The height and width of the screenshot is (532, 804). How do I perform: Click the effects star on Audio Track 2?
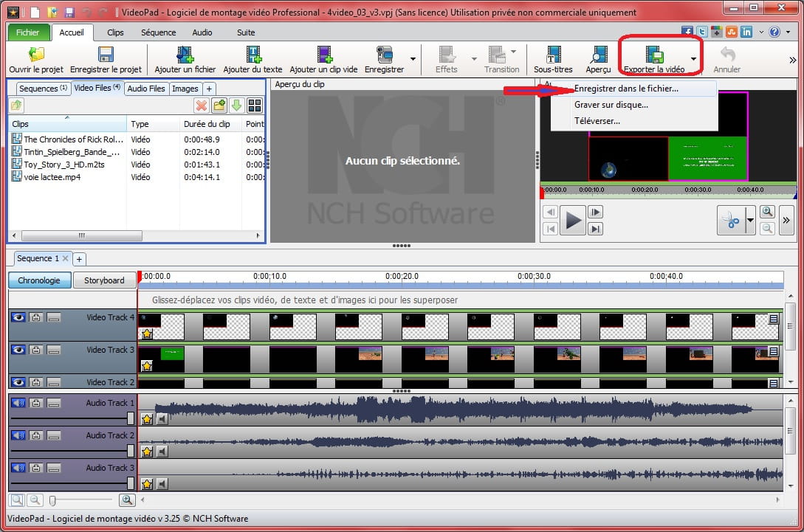[x=147, y=452]
